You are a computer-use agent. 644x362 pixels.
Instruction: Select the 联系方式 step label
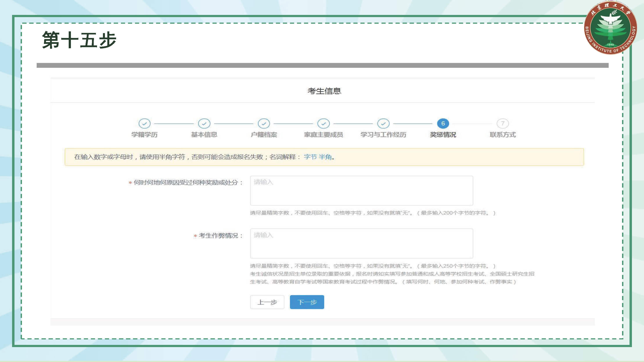coord(502,135)
